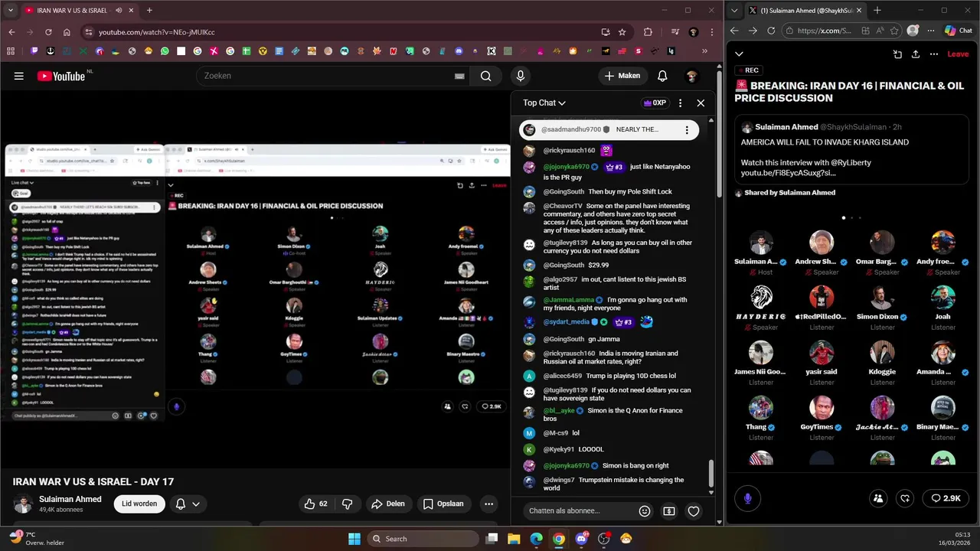Screen dimensions: 980x551
Task: Open Edge profile avatar
Action: pos(913,31)
